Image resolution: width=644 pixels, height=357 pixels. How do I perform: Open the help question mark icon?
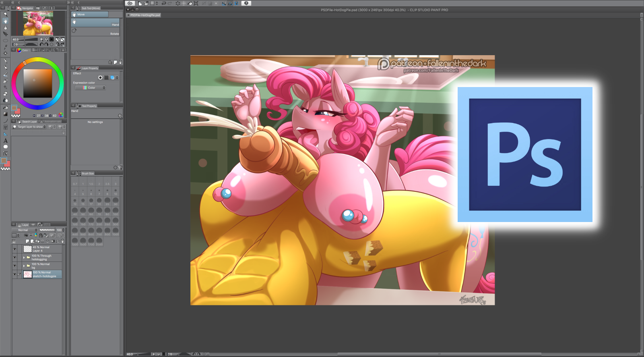(246, 3)
